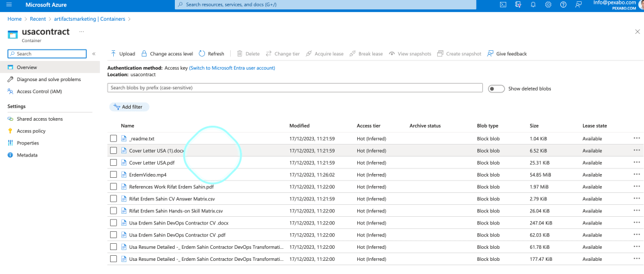Open the ErdemVideo.mp4 blob
This screenshot has height=274, width=644.
click(147, 175)
